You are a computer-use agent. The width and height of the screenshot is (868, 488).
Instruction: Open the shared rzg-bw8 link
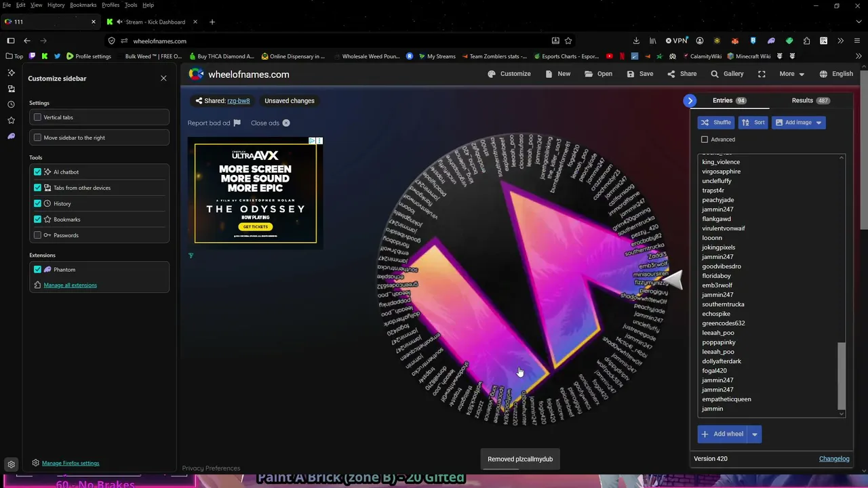pyautogui.click(x=238, y=101)
